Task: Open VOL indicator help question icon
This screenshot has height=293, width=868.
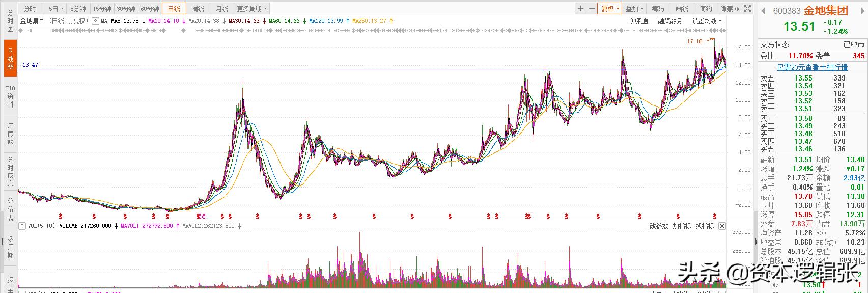Action: [x=22, y=226]
